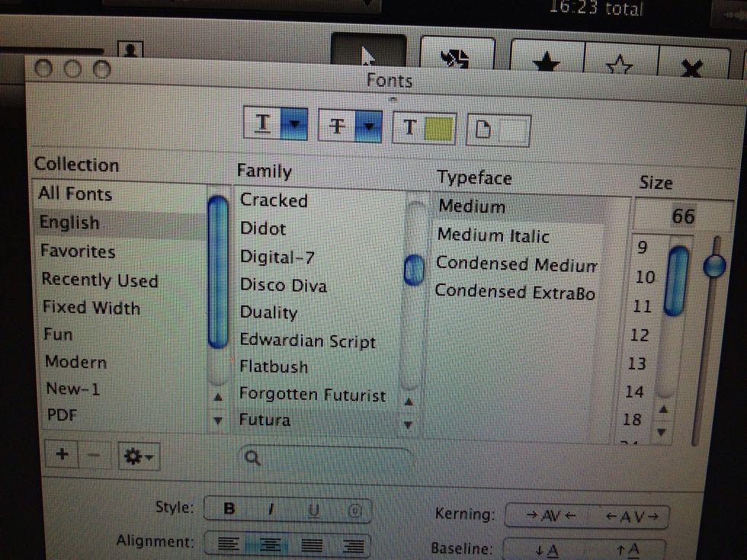Viewport: 747px width, 560px height.
Task: Align text left
Action: pos(229,544)
